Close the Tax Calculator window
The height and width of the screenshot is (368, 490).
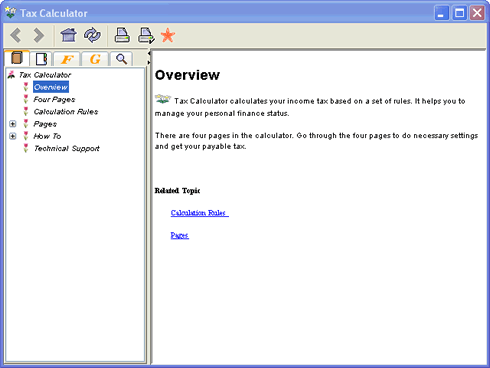point(477,13)
